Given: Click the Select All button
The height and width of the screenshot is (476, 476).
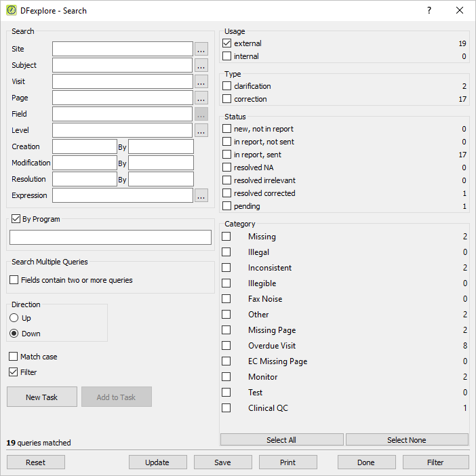Looking at the screenshot, I should [281, 440].
